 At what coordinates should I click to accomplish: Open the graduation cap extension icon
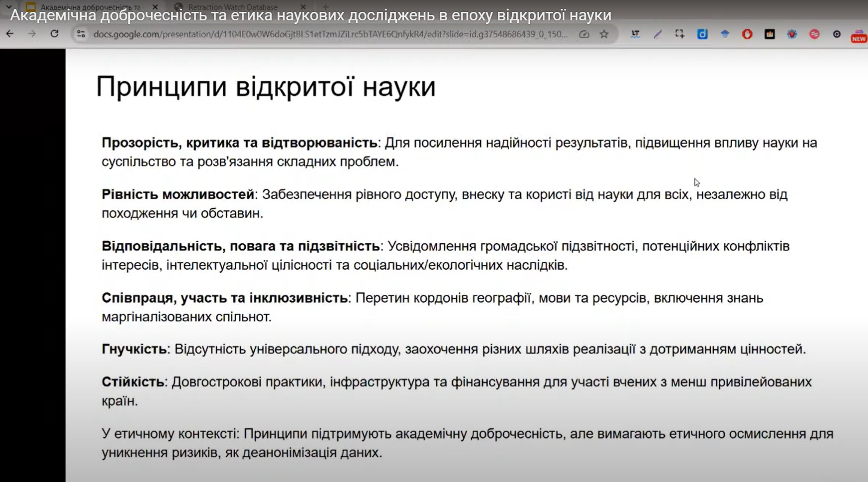(725, 34)
